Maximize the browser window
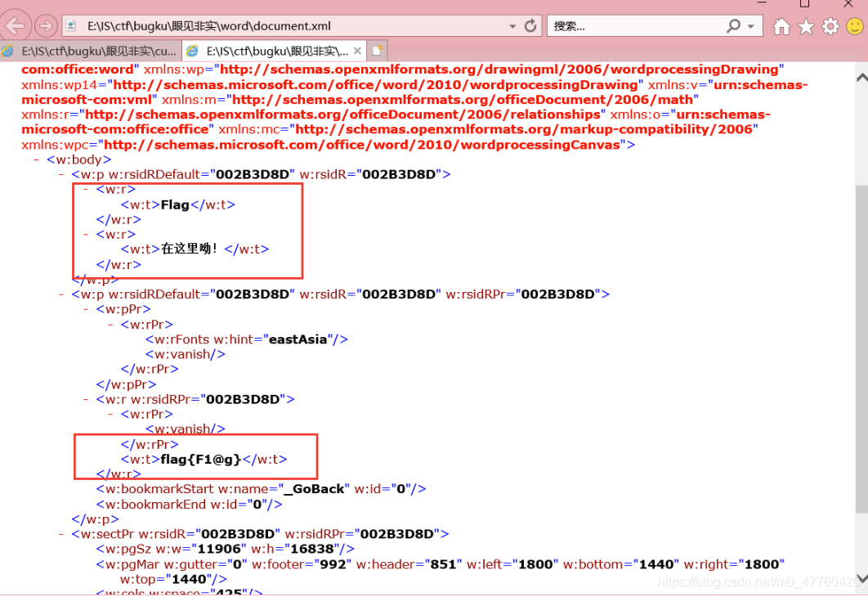Viewport: 868px width, 597px height. (805, 4)
